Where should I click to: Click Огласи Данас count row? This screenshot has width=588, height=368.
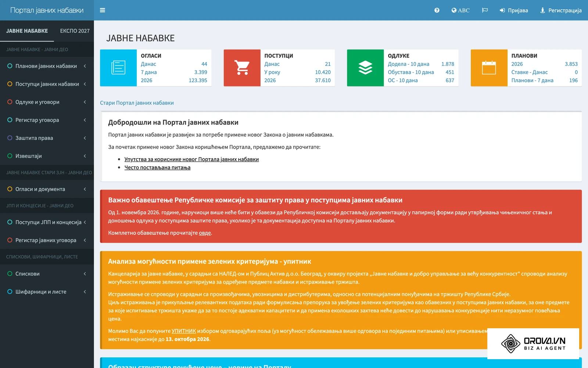[x=174, y=64]
